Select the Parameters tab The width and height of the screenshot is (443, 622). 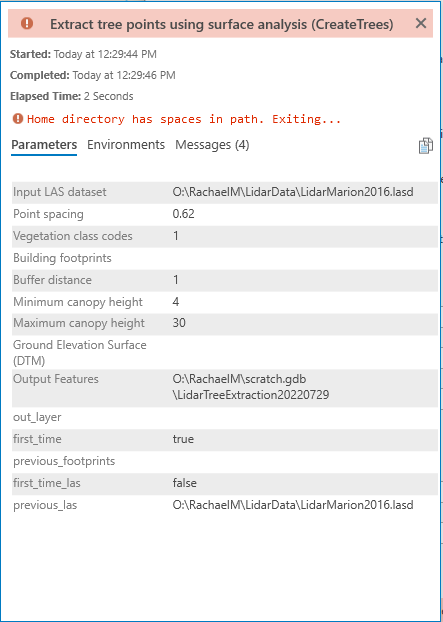(x=44, y=145)
